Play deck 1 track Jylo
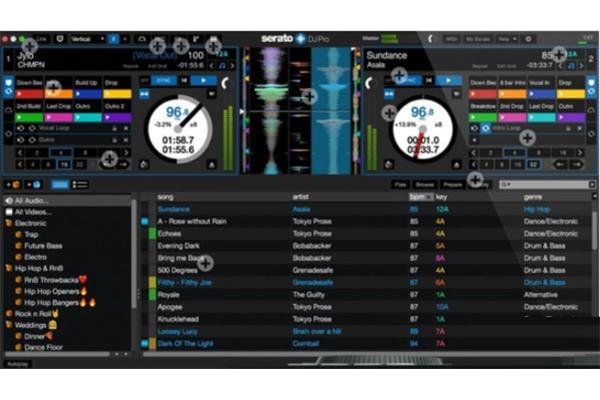600x400 pixels. point(204,80)
